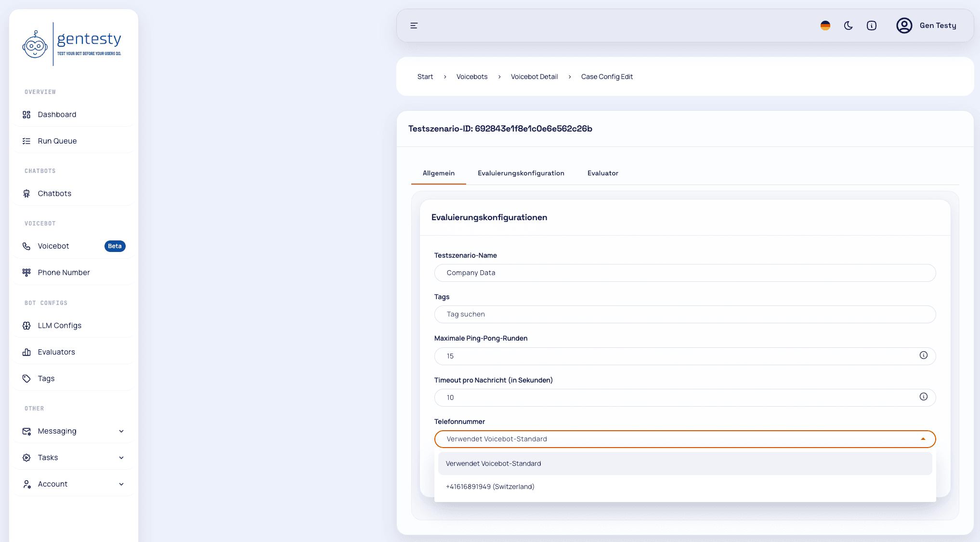Go to Phone Number page

click(64, 273)
